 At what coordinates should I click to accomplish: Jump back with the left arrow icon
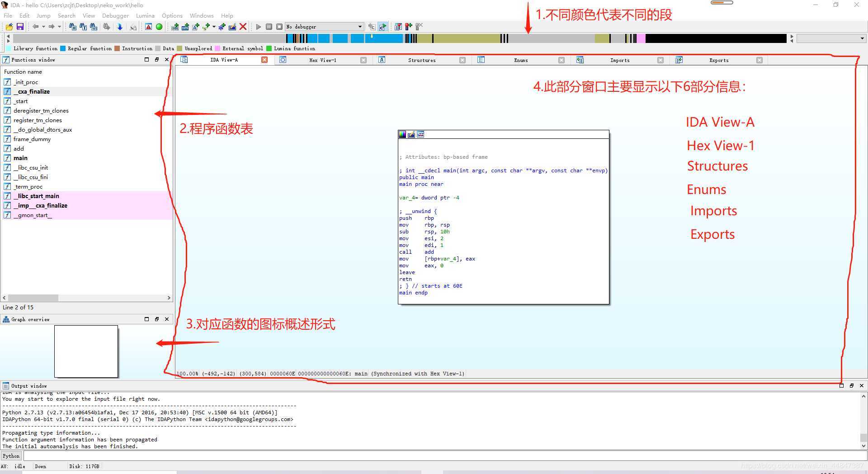point(35,27)
